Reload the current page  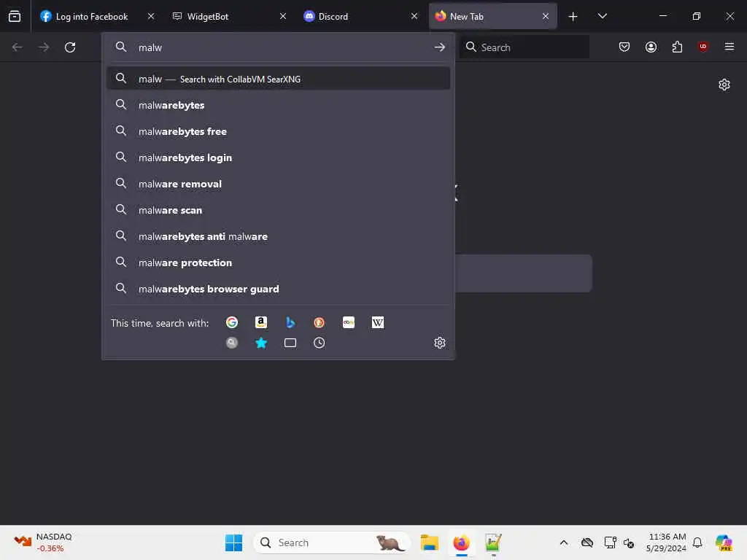(70, 47)
